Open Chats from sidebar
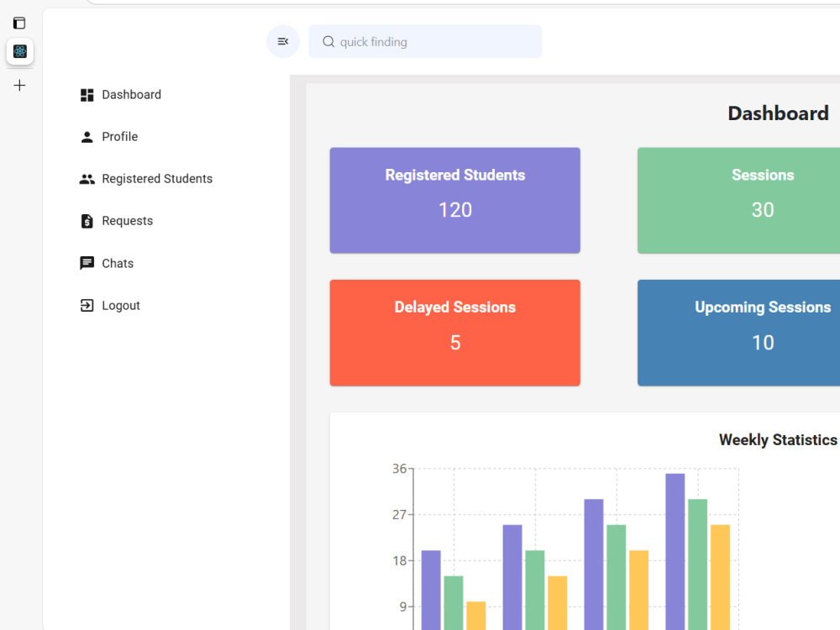The height and width of the screenshot is (630, 840). point(118,263)
